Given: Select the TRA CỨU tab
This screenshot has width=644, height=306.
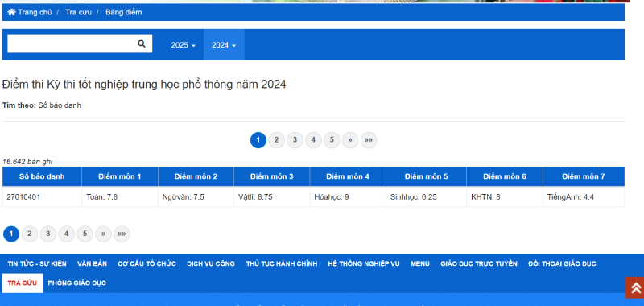Looking at the screenshot, I should click(x=23, y=283).
